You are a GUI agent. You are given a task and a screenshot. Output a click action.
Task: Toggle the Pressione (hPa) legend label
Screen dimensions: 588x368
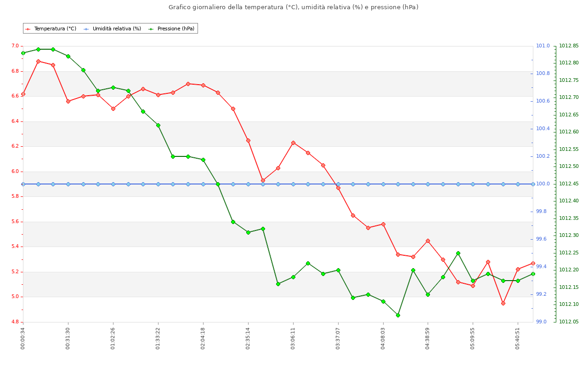[x=176, y=29]
